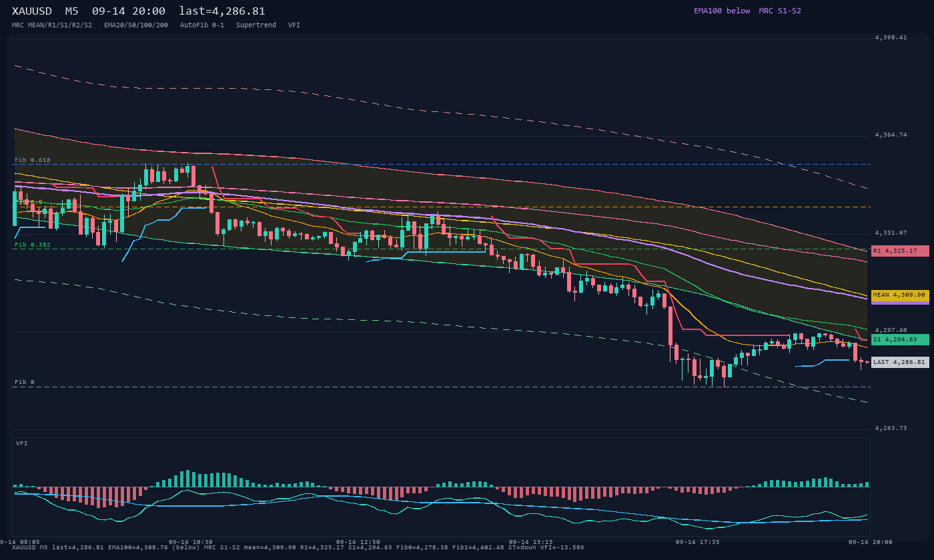Image resolution: width=934 pixels, height=560 pixels.
Task: Click the 4,364.74 price axis label
Action: point(891,135)
